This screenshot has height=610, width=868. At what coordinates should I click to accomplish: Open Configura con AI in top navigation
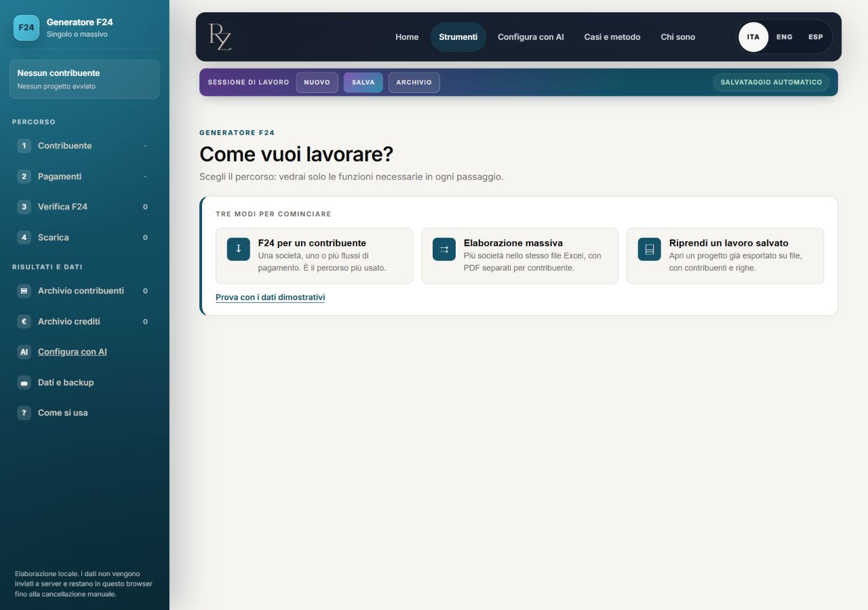(x=531, y=37)
